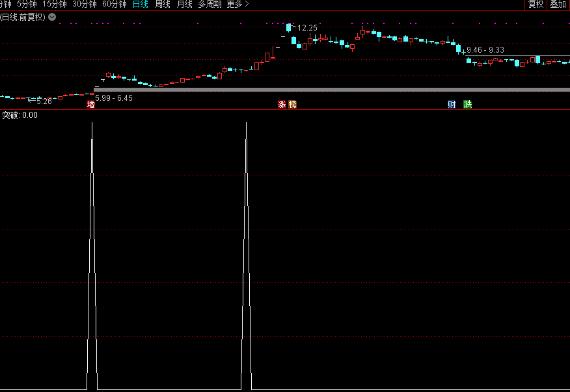Click the green 跌 marker icon
The width and height of the screenshot is (570, 392).
(467, 104)
